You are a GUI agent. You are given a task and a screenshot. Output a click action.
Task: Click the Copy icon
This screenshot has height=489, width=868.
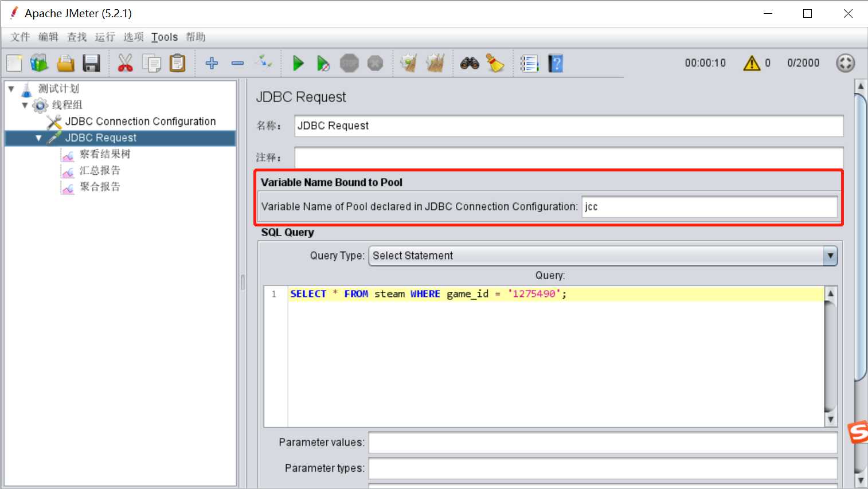(x=152, y=63)
